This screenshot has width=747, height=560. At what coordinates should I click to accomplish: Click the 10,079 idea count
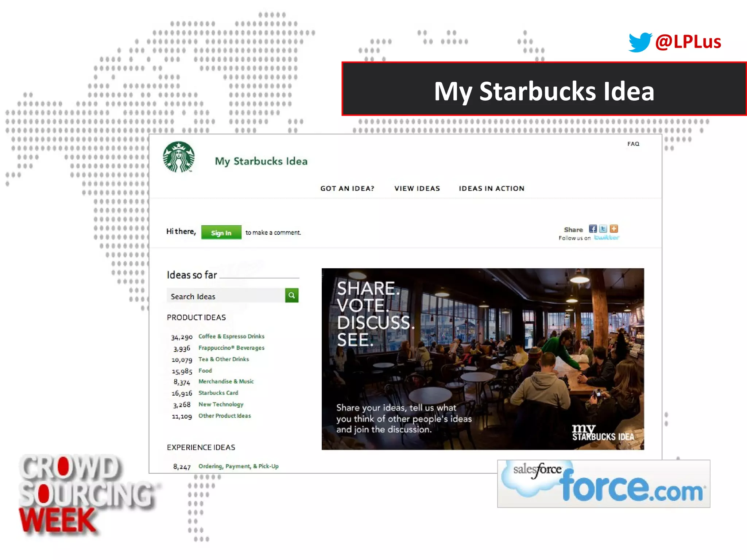182,360
